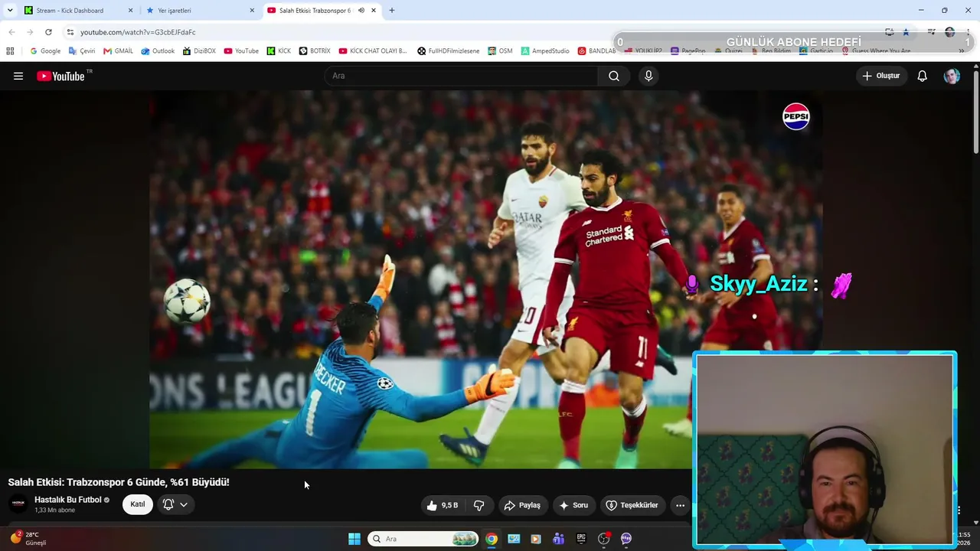Open the DiziBOX bookmark

(x=199, y=51)
